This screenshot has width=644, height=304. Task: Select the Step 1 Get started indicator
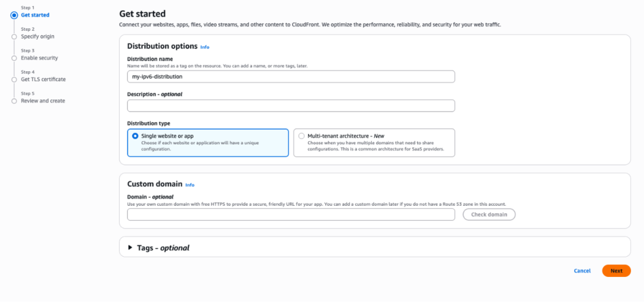point(14,15)
